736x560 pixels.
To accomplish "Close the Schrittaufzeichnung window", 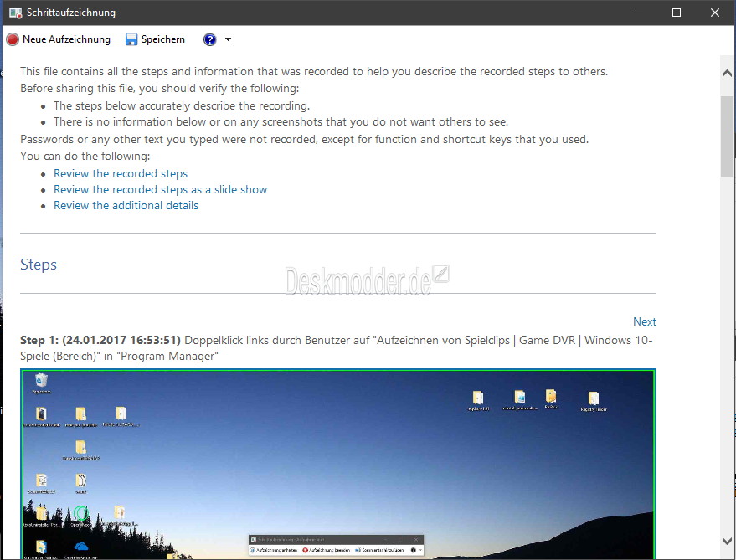I will tap(715, 13).
